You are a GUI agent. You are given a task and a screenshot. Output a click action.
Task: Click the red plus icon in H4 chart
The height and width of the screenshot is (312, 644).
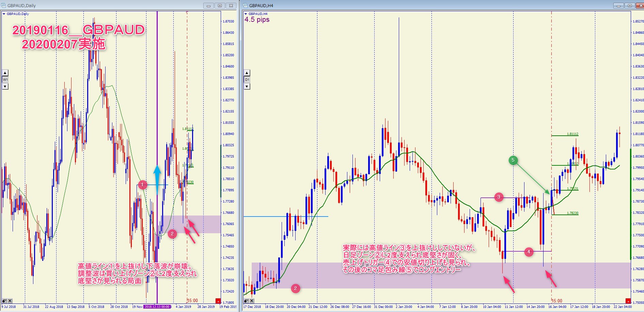tap(628, 301)
